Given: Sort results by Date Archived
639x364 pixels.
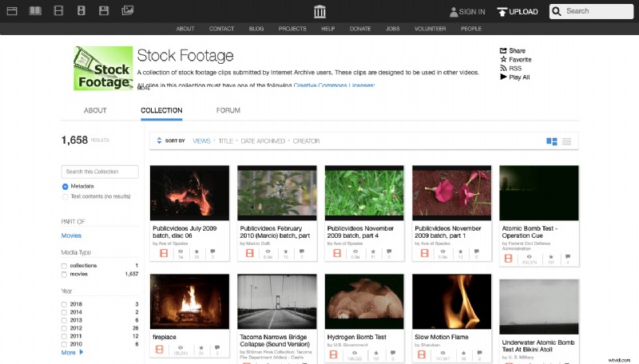Looking at the screenshot, I should [x=263, y=141].
